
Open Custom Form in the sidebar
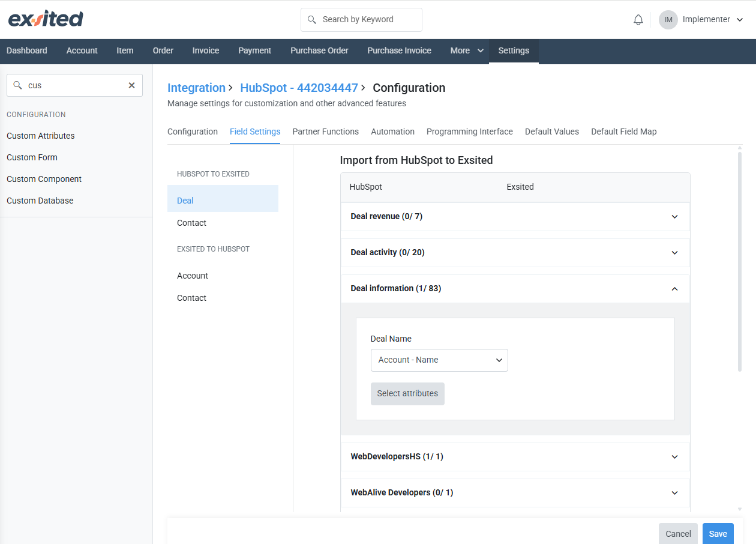click(32, 157)
